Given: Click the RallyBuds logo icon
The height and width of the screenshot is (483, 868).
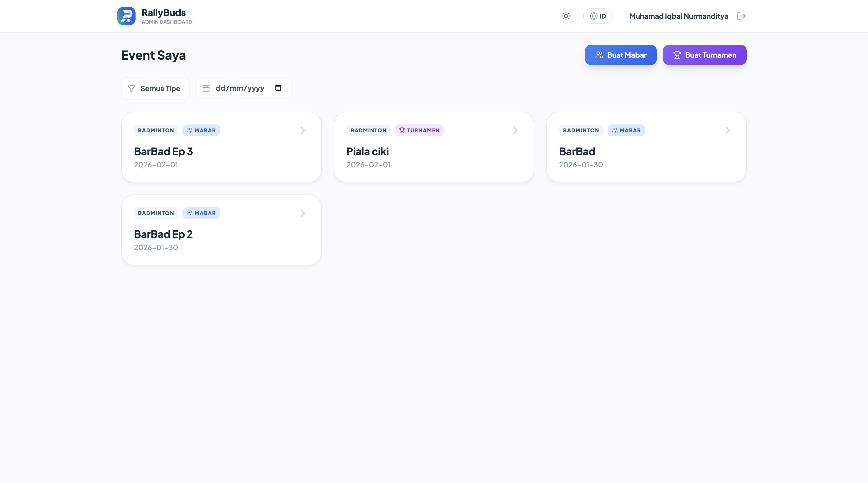Looking at the screenshot, I should (x=126, y=16).
